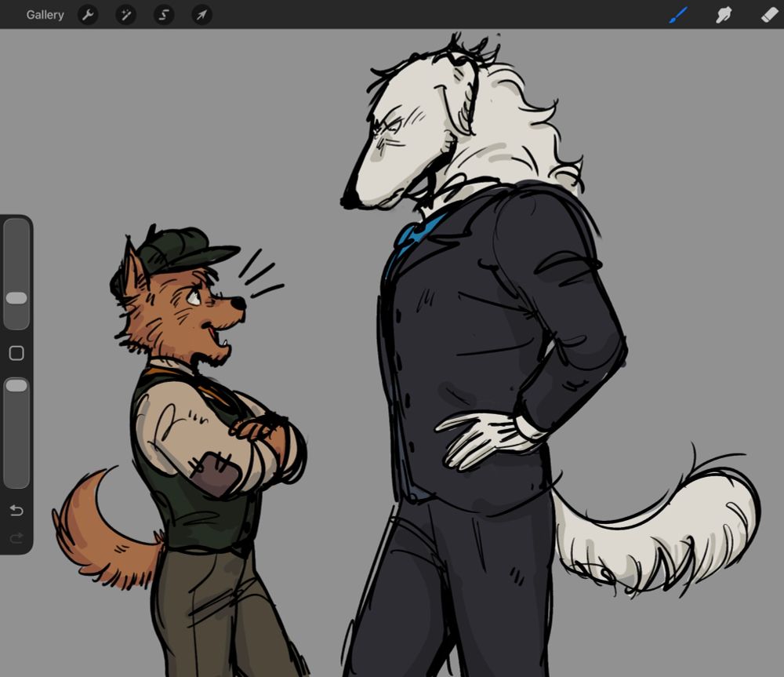Activate the Selection S-shaped tool
This screenshot has width=784, height=677.
[x=164, y=15]
